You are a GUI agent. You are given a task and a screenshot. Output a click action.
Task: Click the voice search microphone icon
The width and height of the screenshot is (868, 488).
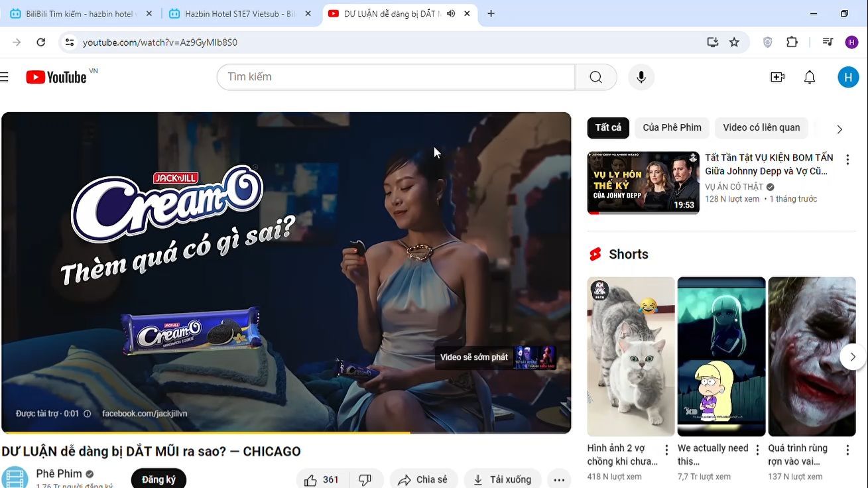click(641, 78)
